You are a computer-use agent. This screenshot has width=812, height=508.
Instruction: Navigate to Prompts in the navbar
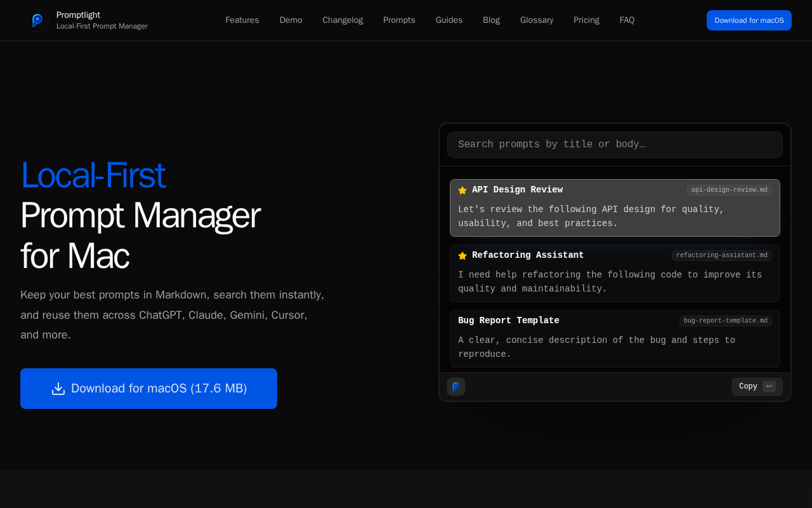click(x=399, y=20)
